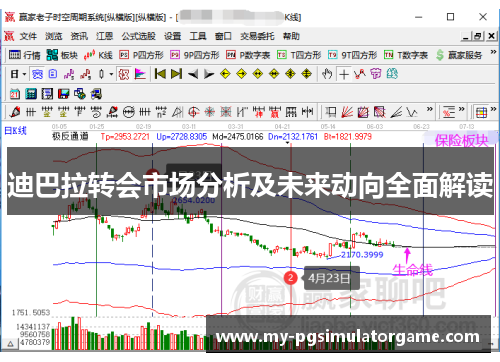The image size is (500, 362).
Task: Open the 江恩 menu
Action: (105, 36)
